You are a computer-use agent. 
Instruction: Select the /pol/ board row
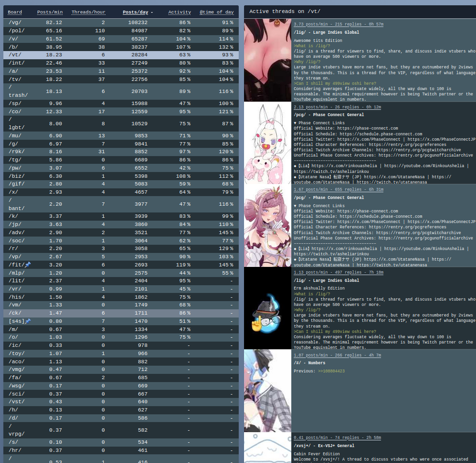(121, 31)
